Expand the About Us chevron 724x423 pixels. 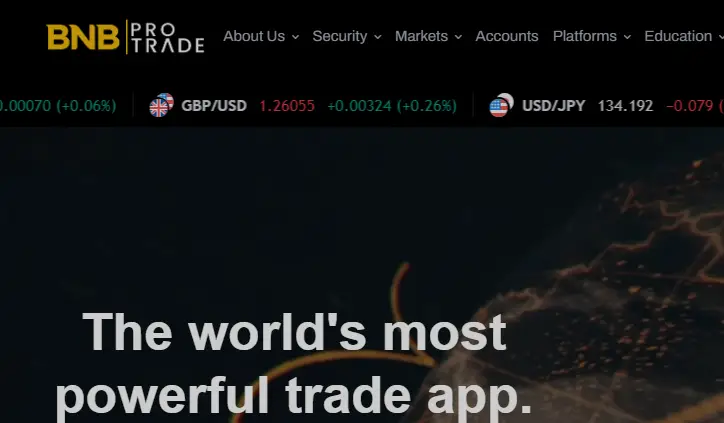click(296, 37)
